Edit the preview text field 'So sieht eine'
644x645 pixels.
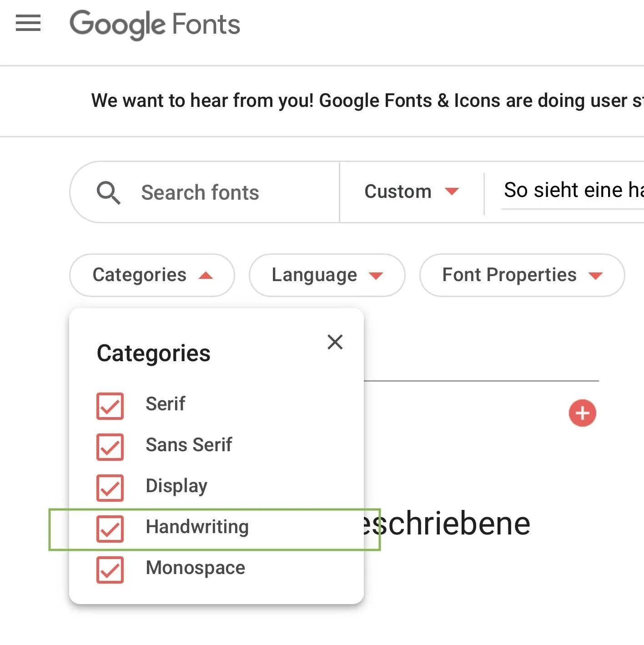pyautogui.click(x=573, y=191)
